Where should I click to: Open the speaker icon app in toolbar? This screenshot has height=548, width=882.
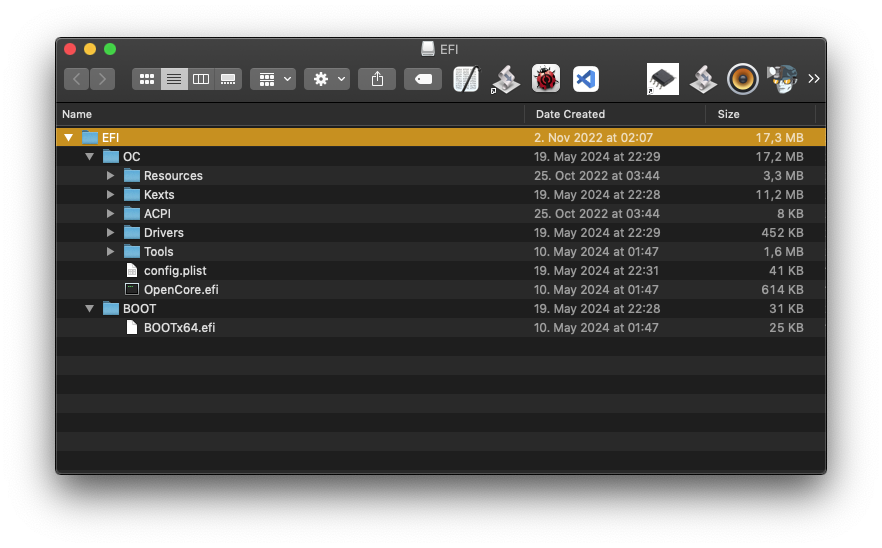point(742,79)
